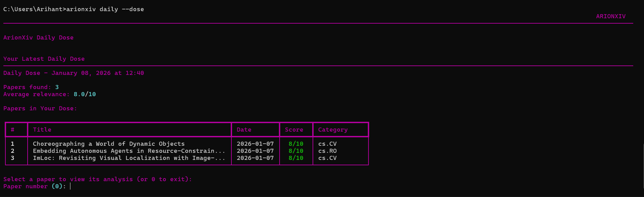The height and width of the screenshot is (197, 644).
Task: Click the ARIONXIV header label
Action: [x=611, y=16]
